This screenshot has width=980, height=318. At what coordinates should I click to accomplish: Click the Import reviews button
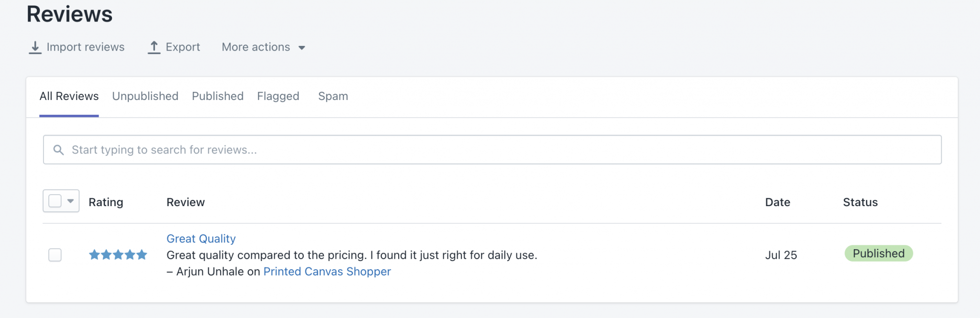(85, 47)
